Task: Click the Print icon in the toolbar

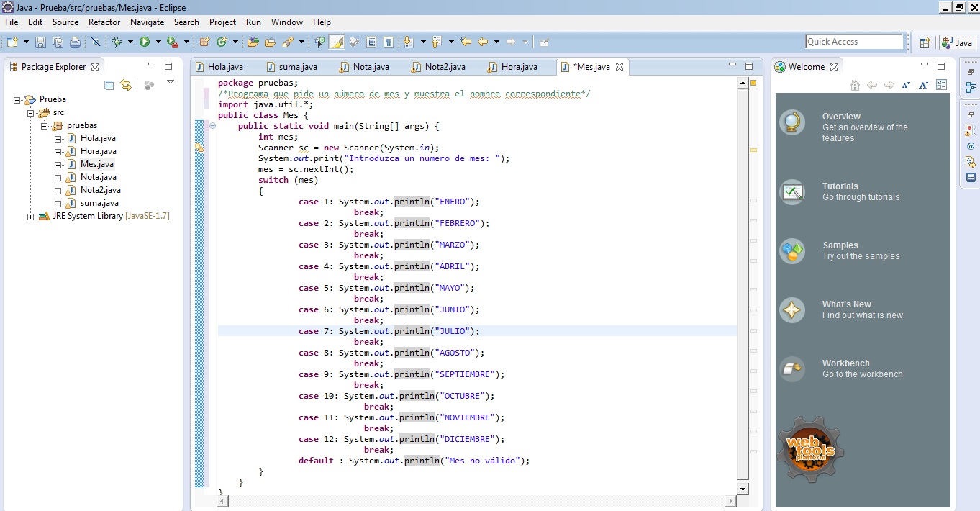Action: [76, 42]
